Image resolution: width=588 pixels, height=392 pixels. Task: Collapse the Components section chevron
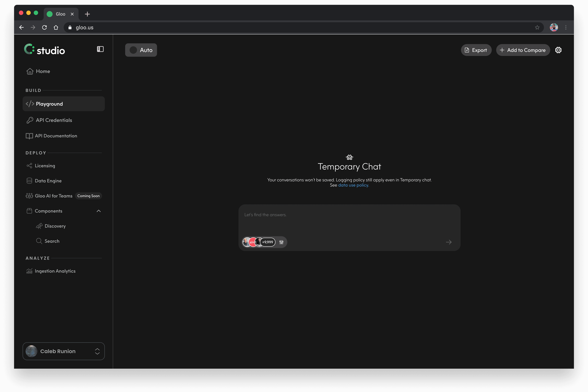coord(99,211)
